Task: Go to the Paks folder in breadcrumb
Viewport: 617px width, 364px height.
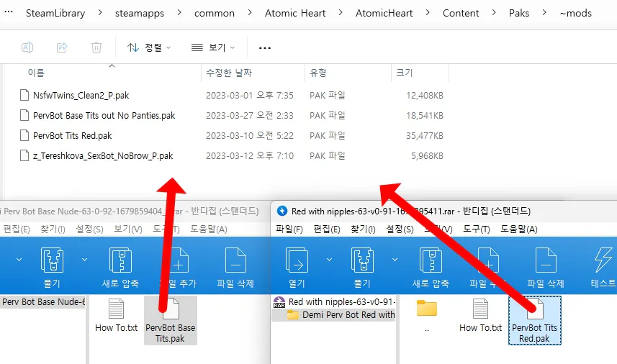Action: coord(518,13)
